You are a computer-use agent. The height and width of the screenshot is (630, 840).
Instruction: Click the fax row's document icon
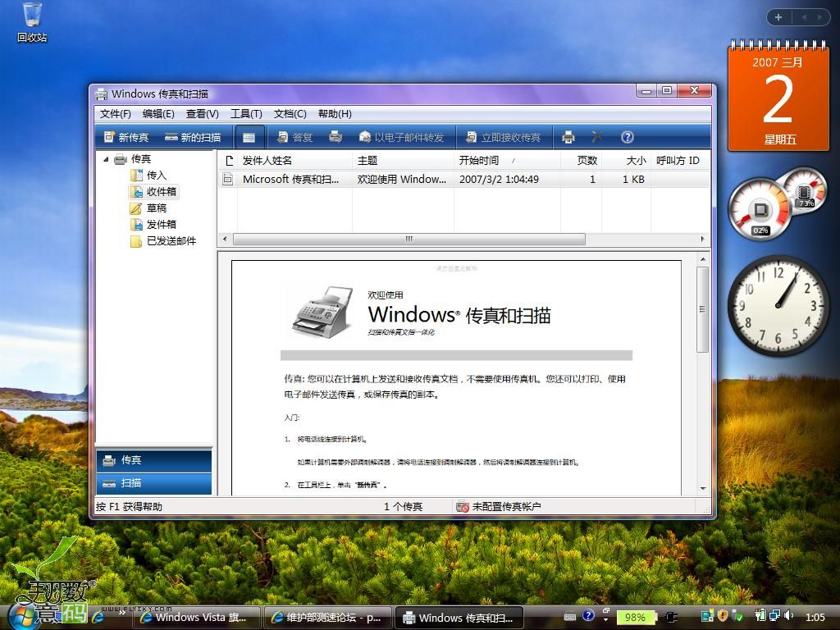pos(228,179)
